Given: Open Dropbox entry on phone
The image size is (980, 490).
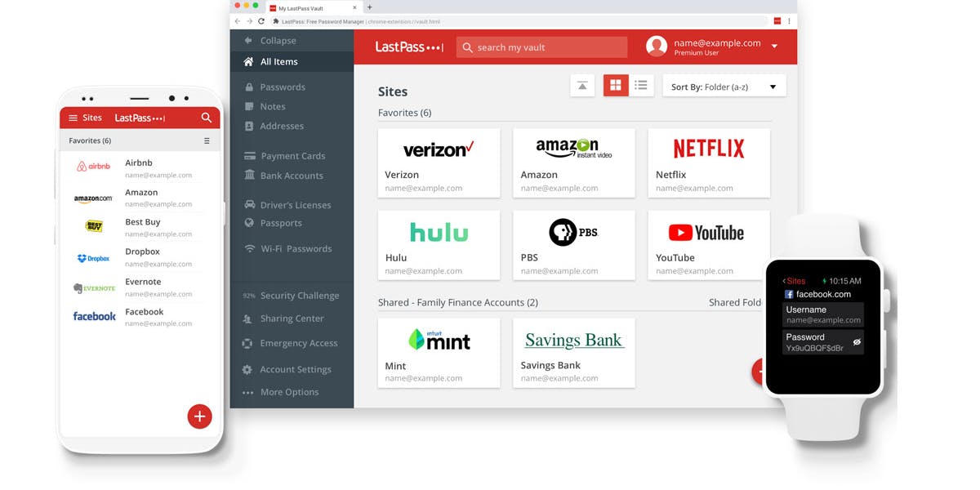Looking at the screenshot, I should click(140, 257).
